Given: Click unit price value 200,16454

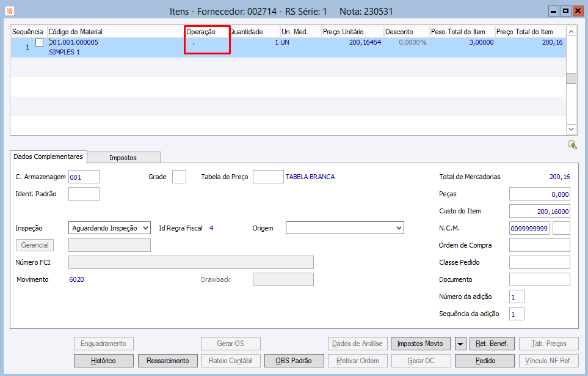Looking at the screenshot, I should 365,42.
